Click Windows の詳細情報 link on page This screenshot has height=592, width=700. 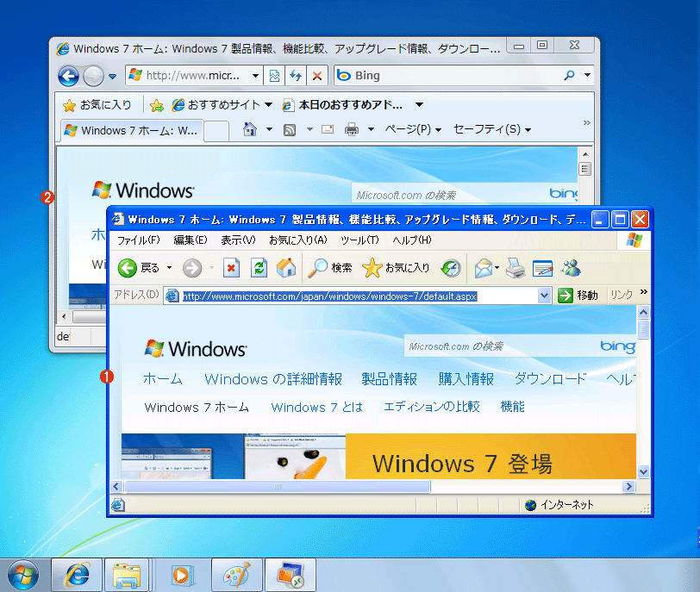[273, 379]
